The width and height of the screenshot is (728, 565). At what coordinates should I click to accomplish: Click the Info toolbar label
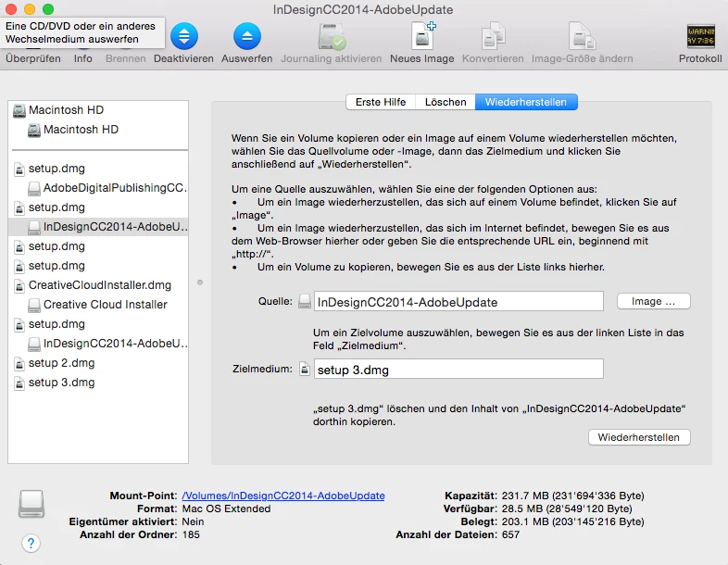pos(83,58)
